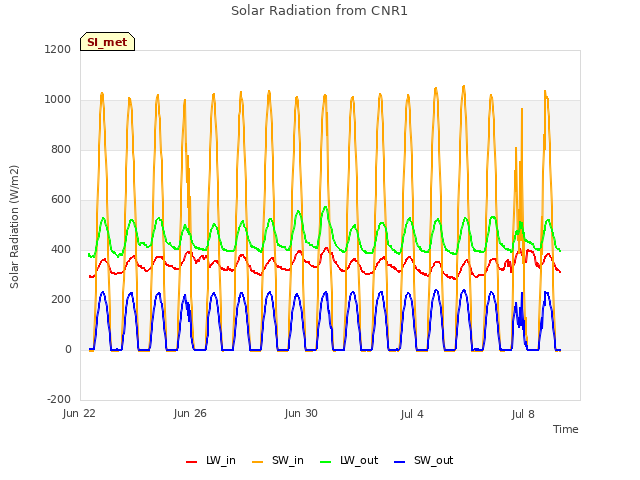Click the blue SW_out legend marker
This screenshot has width=640, height=480.
[x=400, y=462]
